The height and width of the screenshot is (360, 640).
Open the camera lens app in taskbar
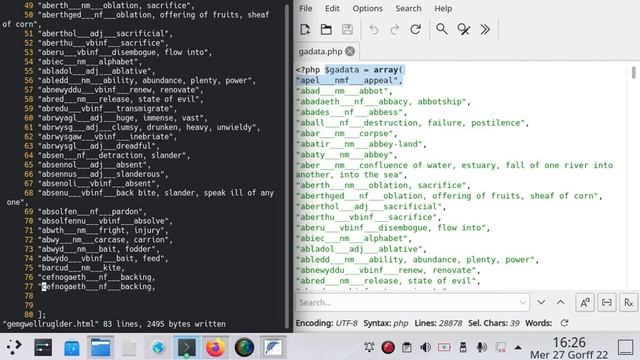pyautogui.click(x=244, y=347)
